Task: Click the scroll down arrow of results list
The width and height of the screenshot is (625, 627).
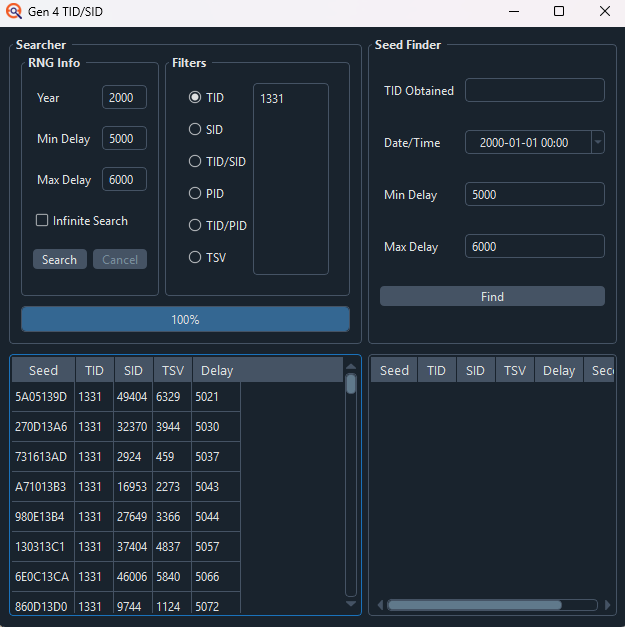Action: [x=351, y=604]
